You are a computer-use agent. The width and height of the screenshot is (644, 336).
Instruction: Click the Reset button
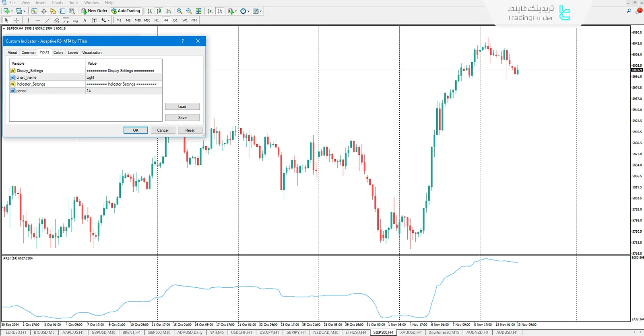click(190, 130)
